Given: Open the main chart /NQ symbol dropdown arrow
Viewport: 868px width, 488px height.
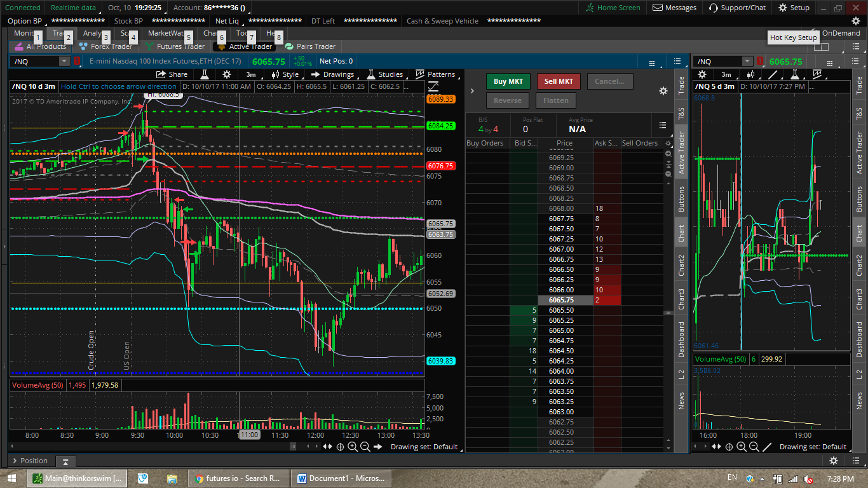Looking at the screenshot, I should (64, 62).
